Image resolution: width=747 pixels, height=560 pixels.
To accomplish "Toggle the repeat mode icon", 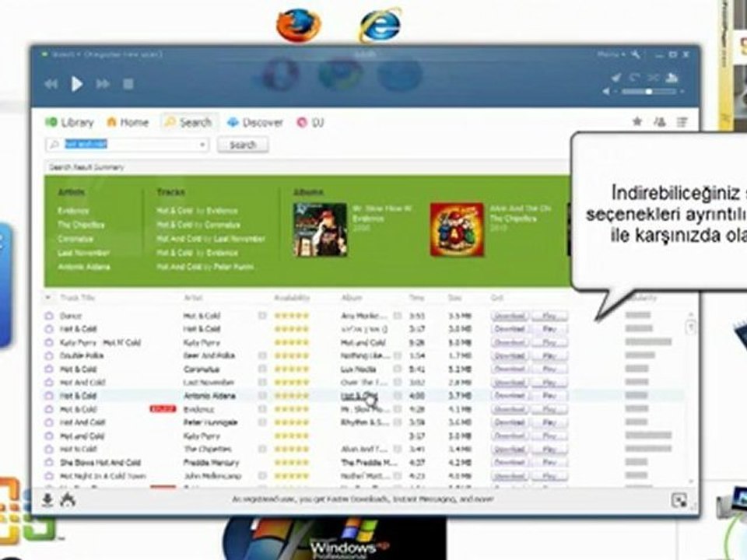I will (x=634, y=77).
